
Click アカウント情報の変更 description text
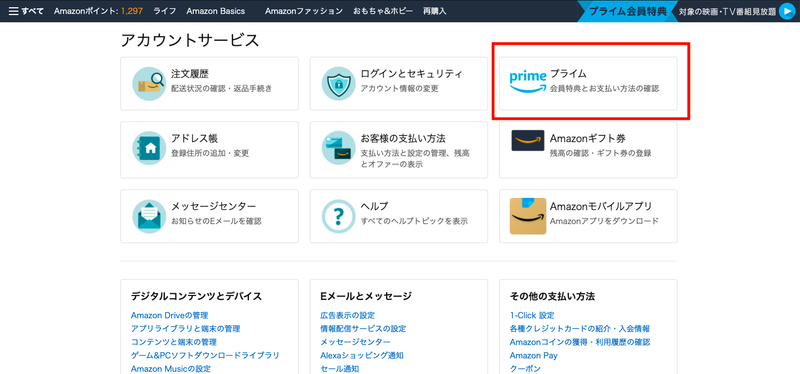point(399,89)
